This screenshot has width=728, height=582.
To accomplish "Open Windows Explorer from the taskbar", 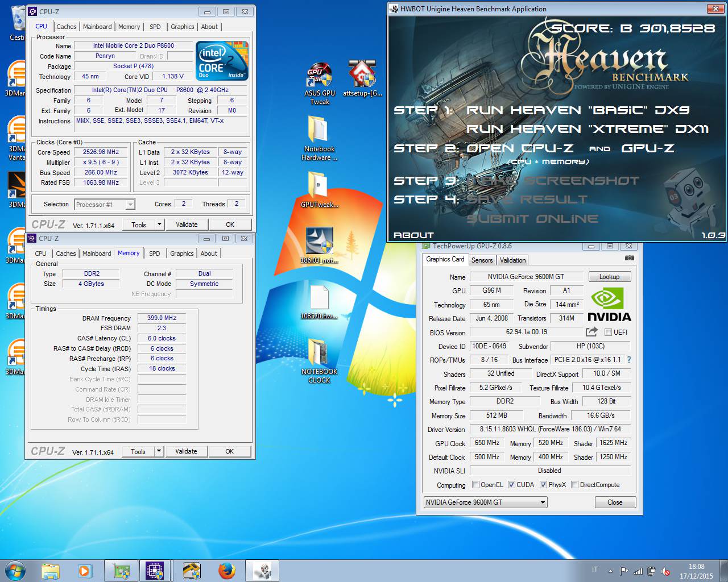I will pyautogui.click(x=51, y=571).
